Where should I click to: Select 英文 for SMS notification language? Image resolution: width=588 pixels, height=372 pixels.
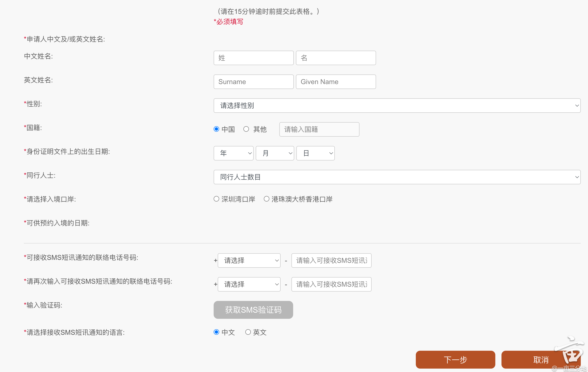(248, 332)
